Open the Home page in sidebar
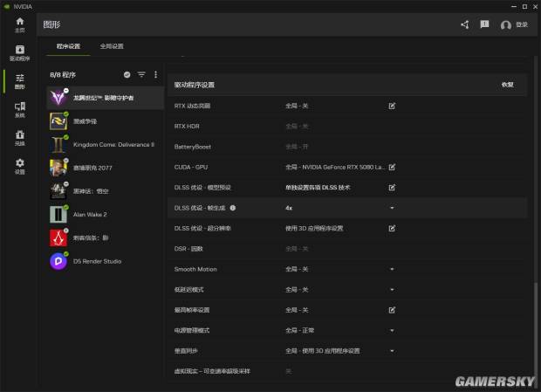541x392 pixels. pos(20,24)
